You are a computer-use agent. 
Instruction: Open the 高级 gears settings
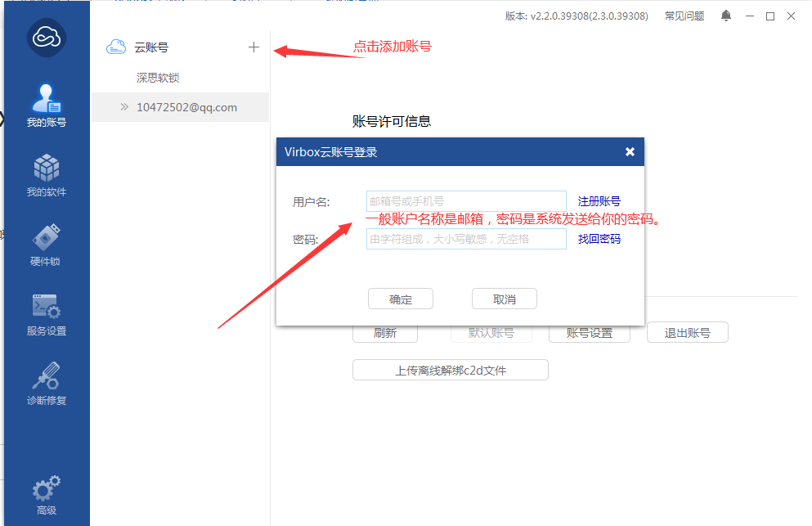(47, 496)
